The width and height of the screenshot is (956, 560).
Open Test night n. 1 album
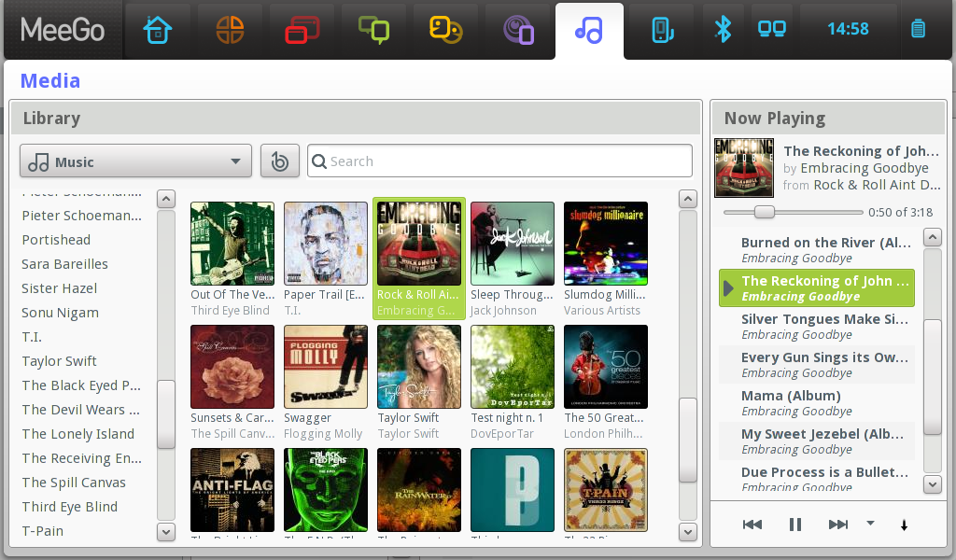point(513,367)
